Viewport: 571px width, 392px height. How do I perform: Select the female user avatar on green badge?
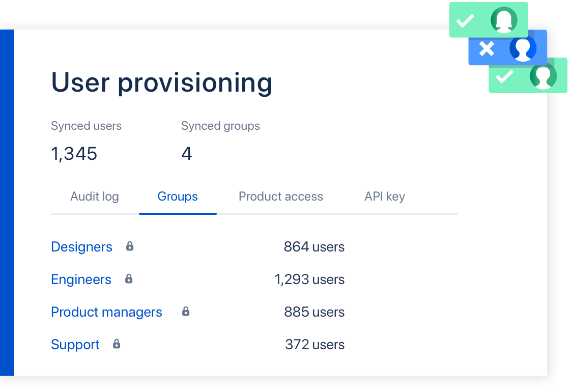pyautogui.click(x=504, y=20)
